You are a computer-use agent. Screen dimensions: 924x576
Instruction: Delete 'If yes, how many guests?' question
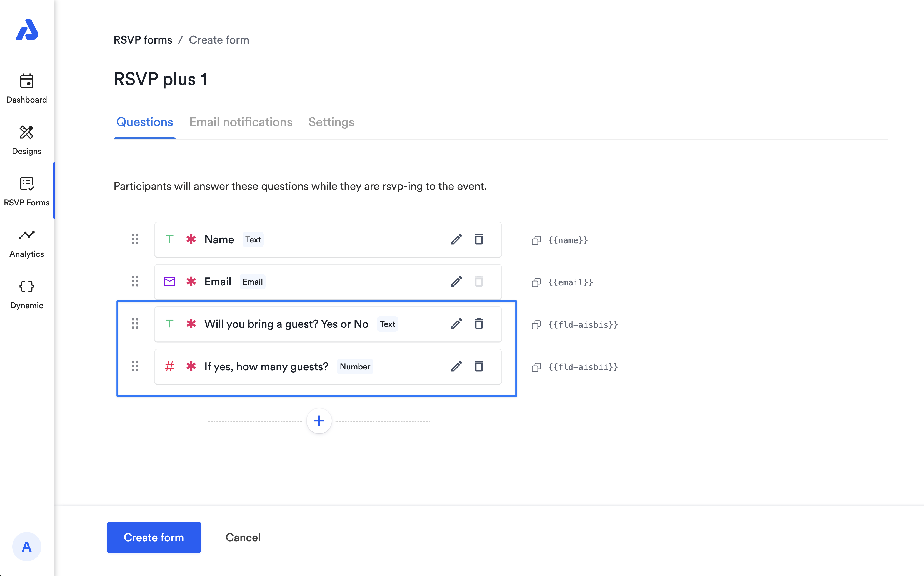(479, 366)
